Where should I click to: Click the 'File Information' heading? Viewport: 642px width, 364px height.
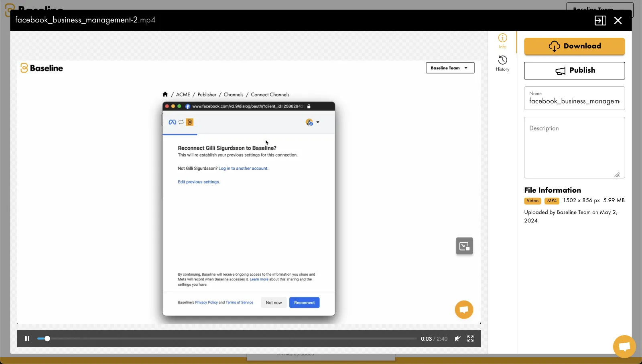coord(553,190)
